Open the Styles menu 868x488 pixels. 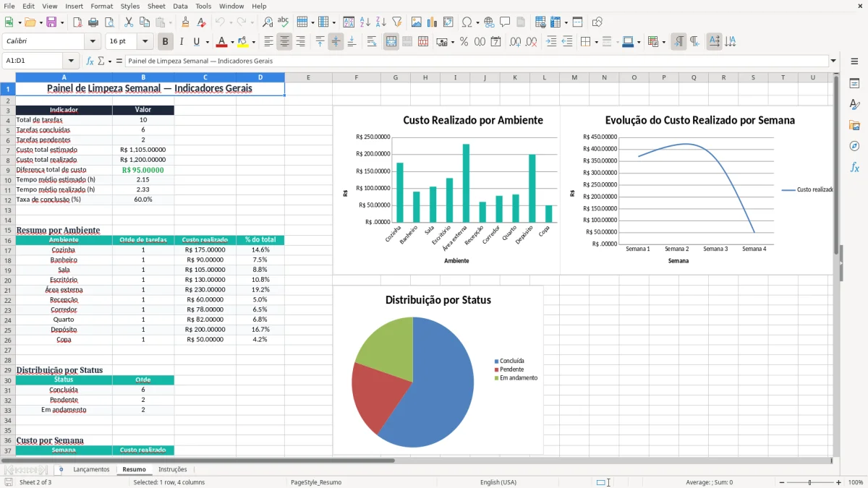[130, 6]
